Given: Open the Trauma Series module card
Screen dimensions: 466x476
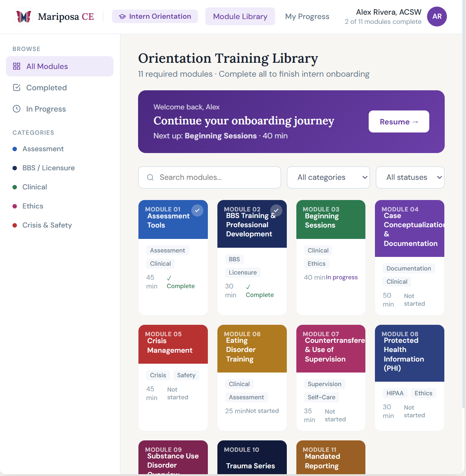Looking at the screenshot, I should pos(252,457).
